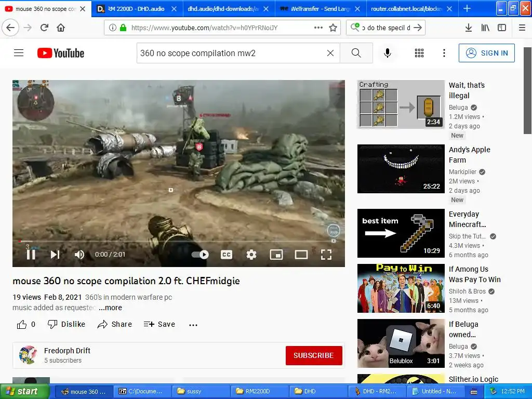Switch to miniplayer mode
532x399 pixels.
pyautogui.click(x=276, y=255)
